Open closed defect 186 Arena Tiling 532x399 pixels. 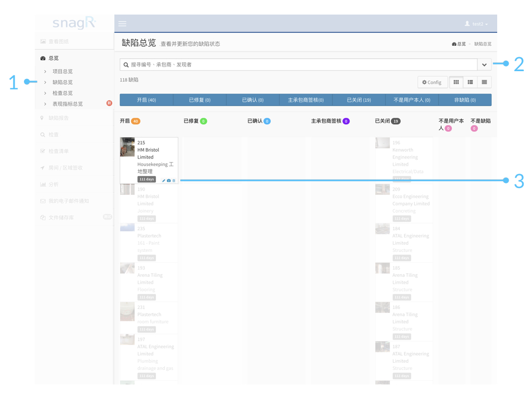[404, 322]
